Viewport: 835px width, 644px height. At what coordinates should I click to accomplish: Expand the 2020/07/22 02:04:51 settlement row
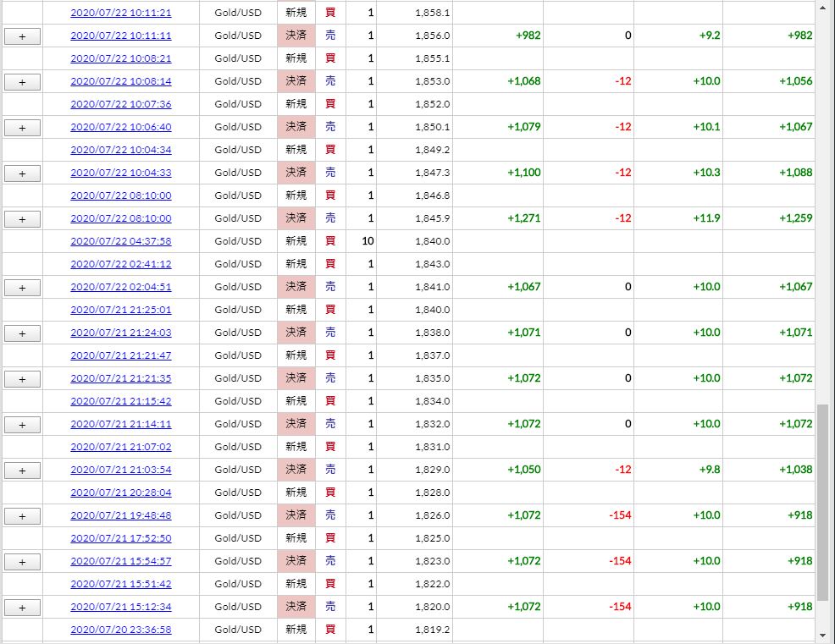22,288
